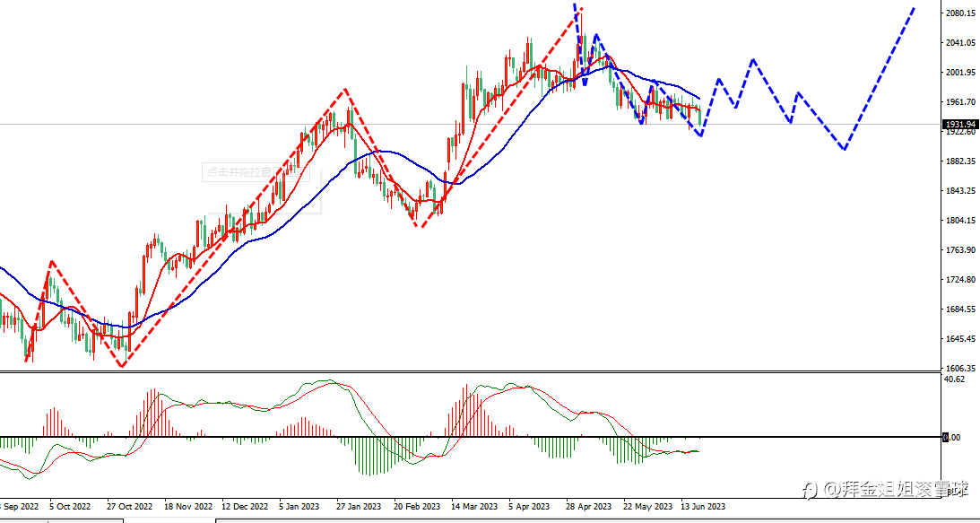Click the Xueqiu logo icon in watermark
This screenshot has width=980, height=523.
click(811, 489)
